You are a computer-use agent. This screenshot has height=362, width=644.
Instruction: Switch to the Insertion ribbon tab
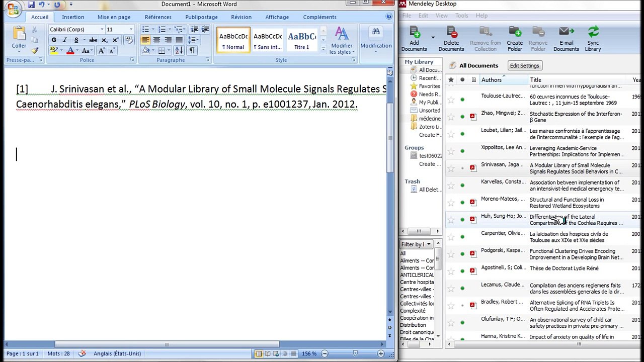73,17
